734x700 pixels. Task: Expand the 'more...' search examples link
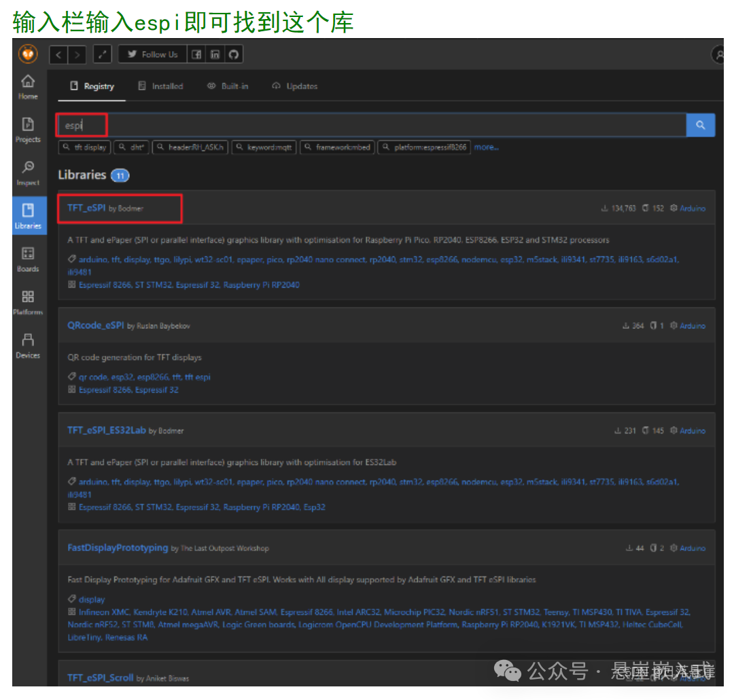(486, 147)
